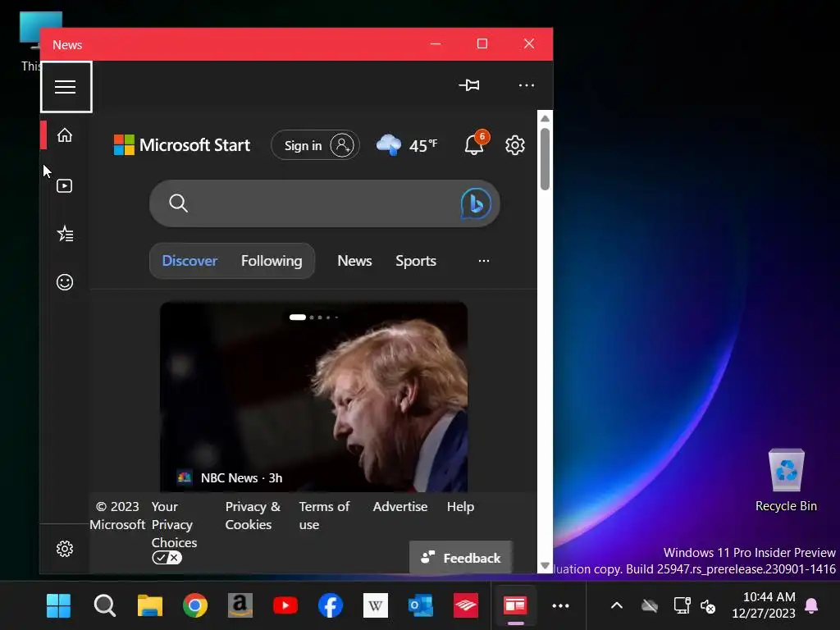Click the muted volume tray icon
This screenshot has width=840, height=630.
pyautogui.click(x=708, y=606)
